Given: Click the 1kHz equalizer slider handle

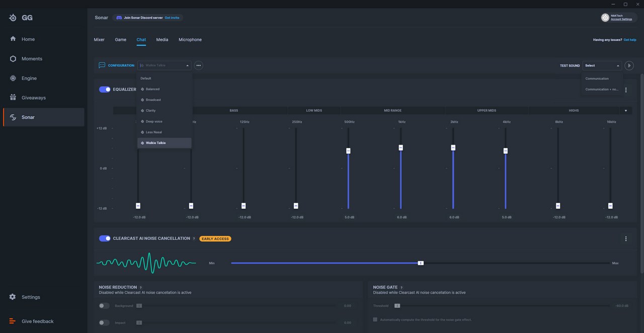Looking at the screenshot, I should (401, 148).
